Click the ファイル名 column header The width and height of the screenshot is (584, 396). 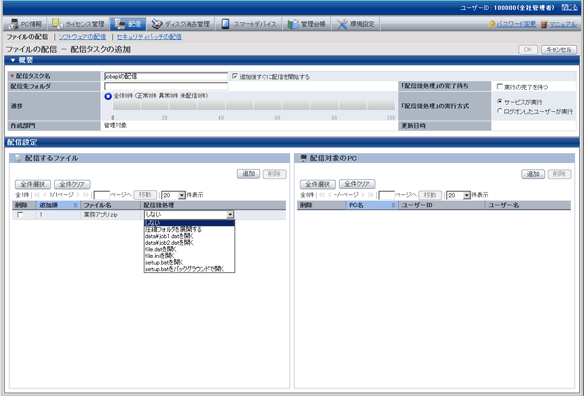point(110,205)
